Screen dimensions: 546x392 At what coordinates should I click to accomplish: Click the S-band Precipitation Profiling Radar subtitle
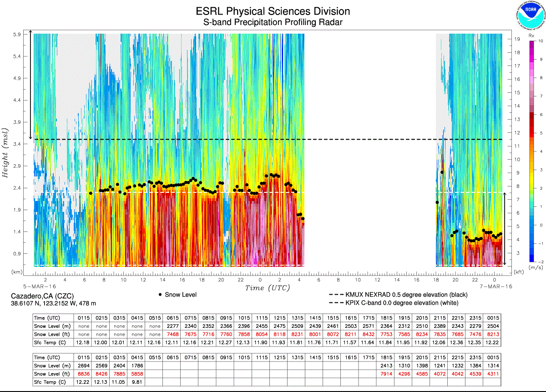(273, 22)
